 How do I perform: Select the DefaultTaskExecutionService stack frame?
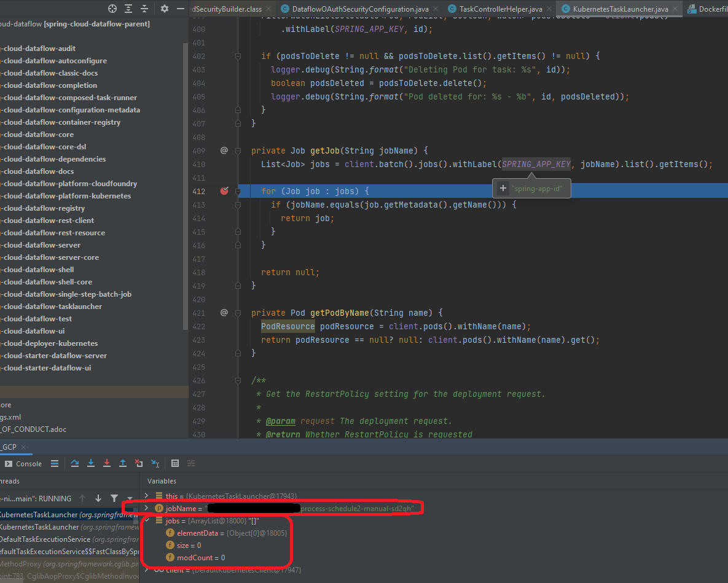[x=69, y=539]
